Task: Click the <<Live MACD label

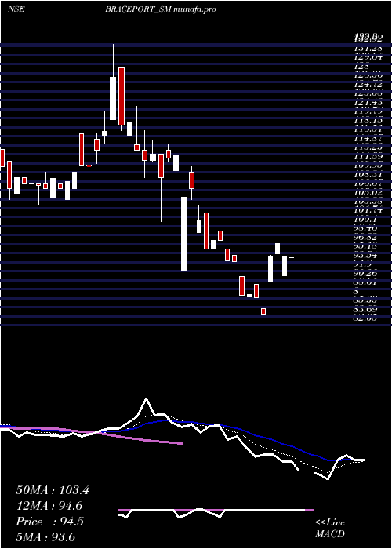Action: [330, 529]
